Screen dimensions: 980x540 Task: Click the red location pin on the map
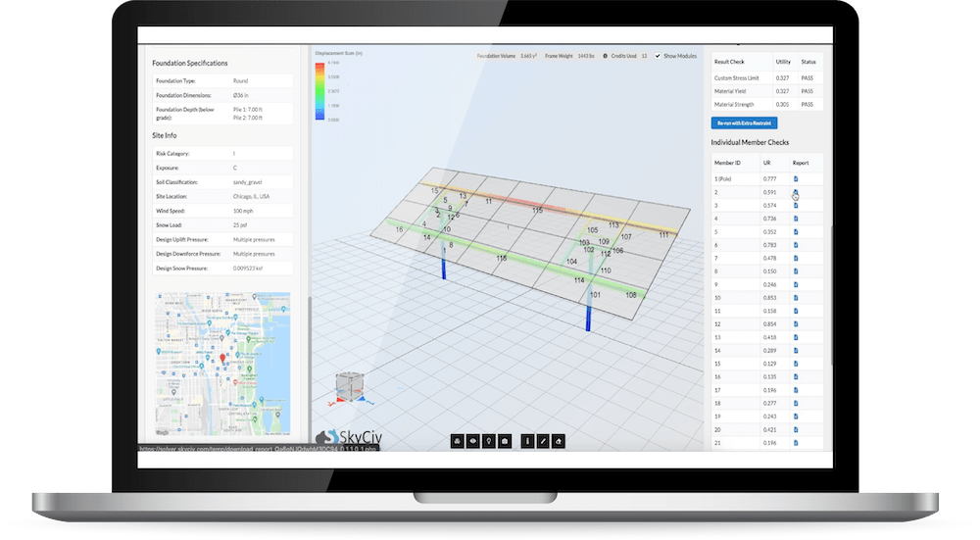pos(222,358)
